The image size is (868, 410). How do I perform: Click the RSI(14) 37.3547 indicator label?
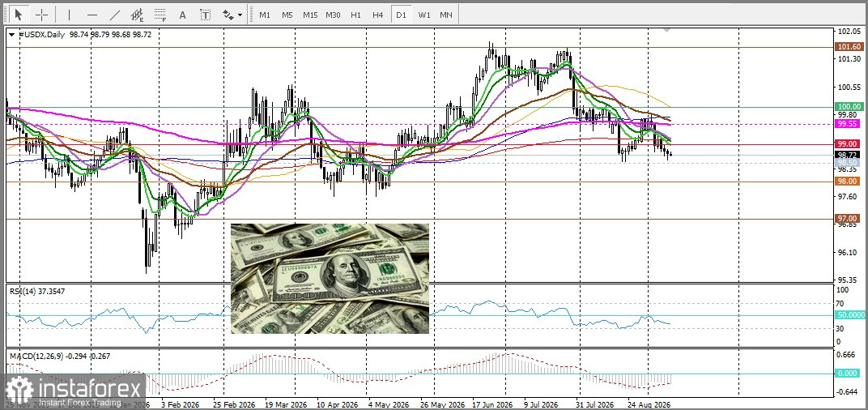[x=36, y=290]
